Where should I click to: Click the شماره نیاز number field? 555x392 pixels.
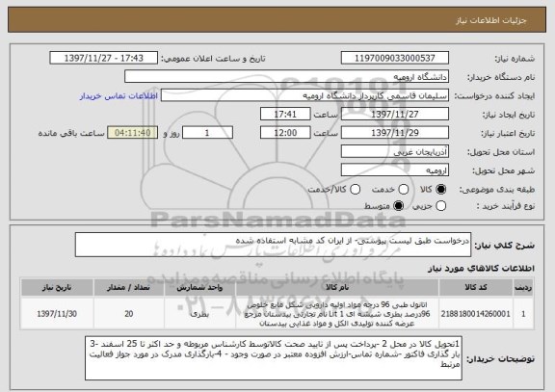click(x=395, y=58)
